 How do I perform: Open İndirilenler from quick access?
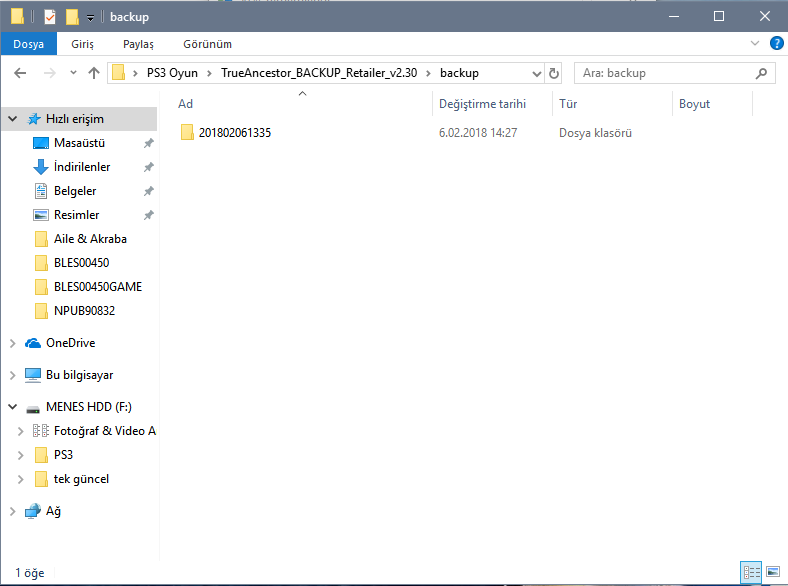[x=82, y=167]
